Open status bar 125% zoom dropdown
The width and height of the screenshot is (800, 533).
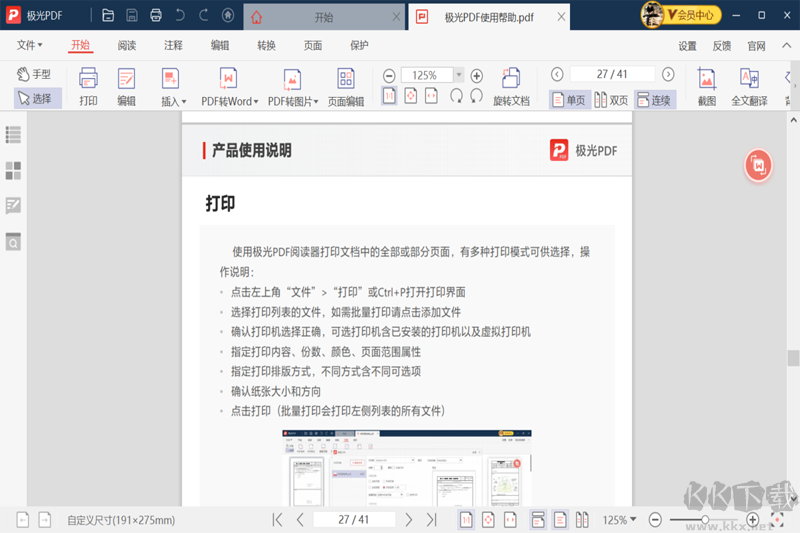619,520
